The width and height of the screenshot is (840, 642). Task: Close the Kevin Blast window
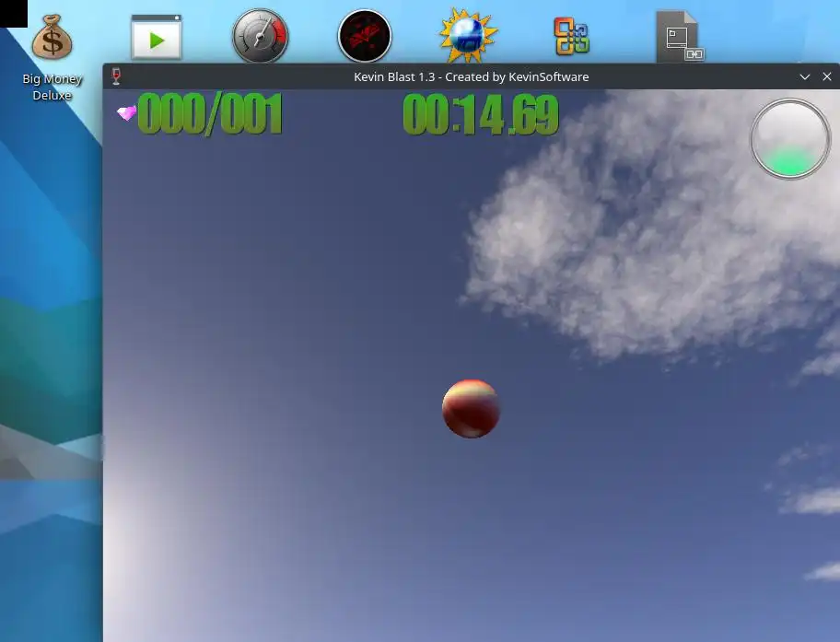827,76
